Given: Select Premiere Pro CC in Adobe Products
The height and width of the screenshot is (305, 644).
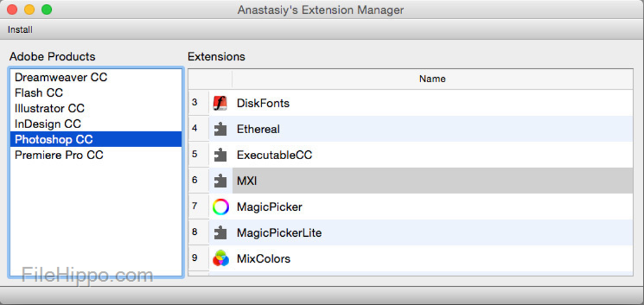Looking at the screenshot, I should (x=96, y=155).
